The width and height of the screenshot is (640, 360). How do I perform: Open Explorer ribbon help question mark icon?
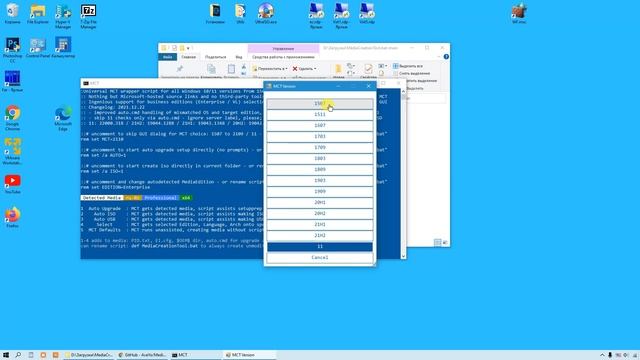tap(446, 57)
